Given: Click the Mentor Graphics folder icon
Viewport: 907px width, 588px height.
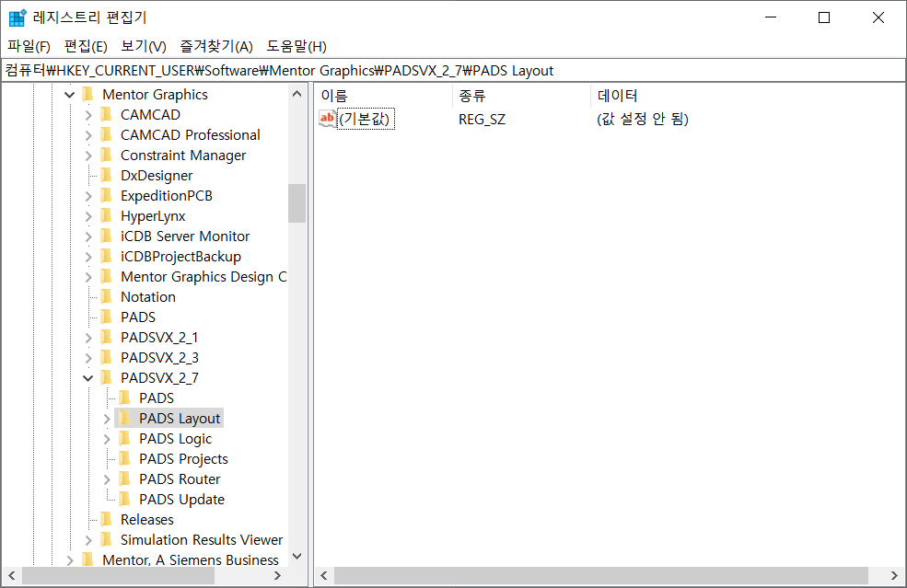Looking at the screenshot, I should pyautogui.click(x=88, y=95).
